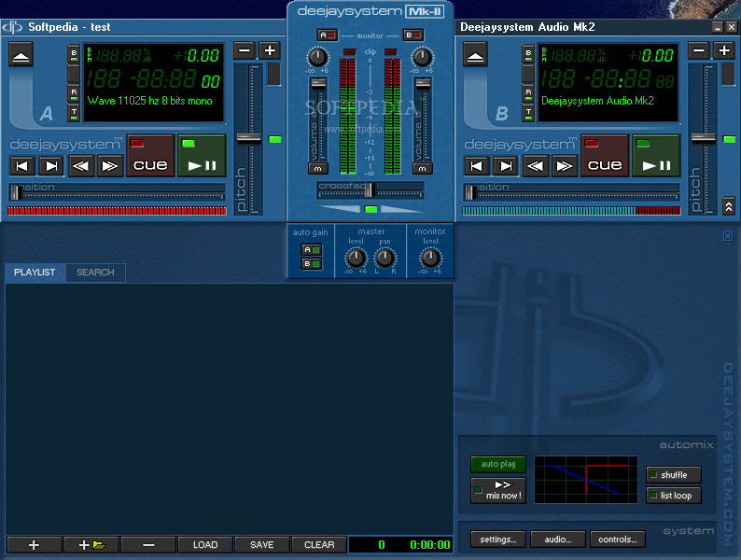741x560 pixels.
Task: Skip to next track on deck A
Action: tap(51, 166)
